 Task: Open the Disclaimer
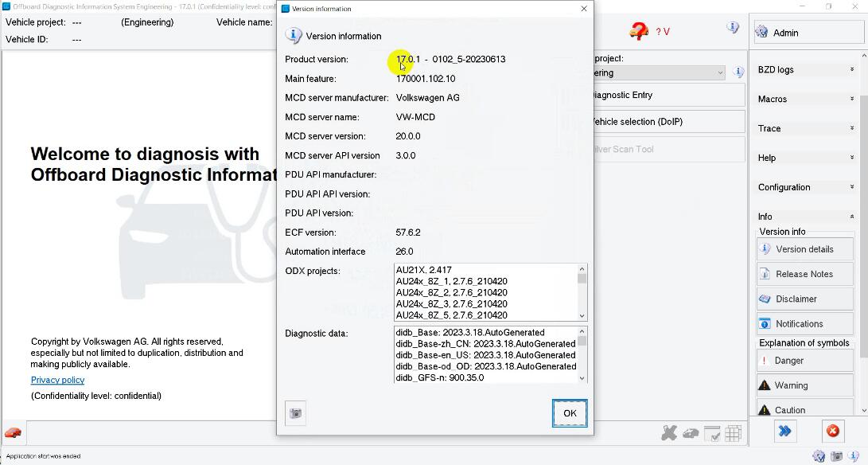click(805, 299)
